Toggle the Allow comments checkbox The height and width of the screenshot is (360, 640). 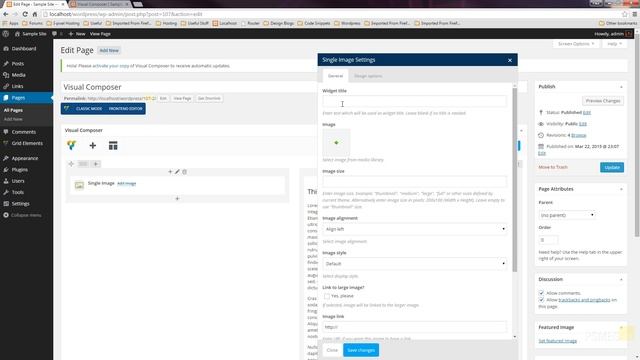click(541, 293)
